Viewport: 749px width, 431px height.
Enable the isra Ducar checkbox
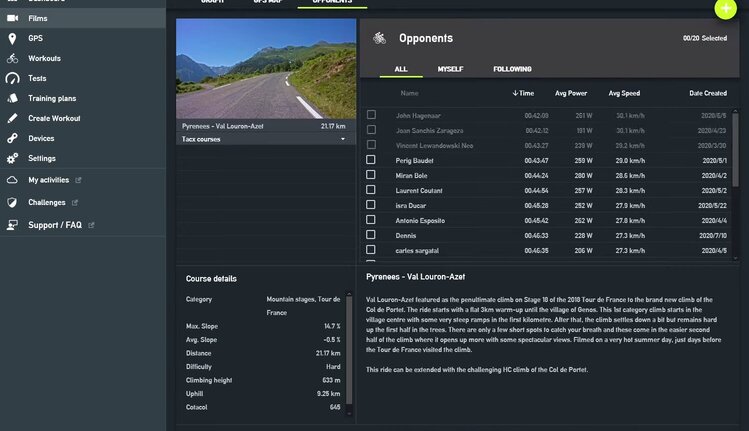(371, 205)
